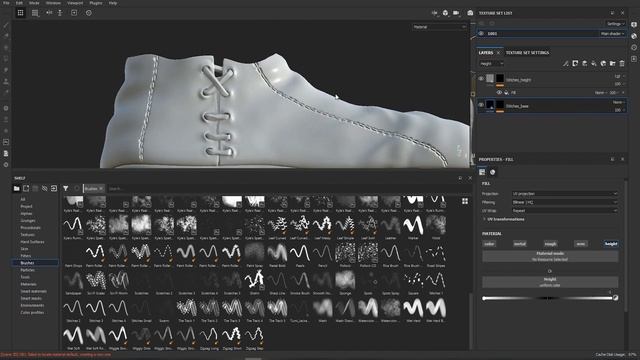This screenshot has width=640, height=360.
Task: Hide the Stitches_base layer
Action: click(x=481, y=105)
